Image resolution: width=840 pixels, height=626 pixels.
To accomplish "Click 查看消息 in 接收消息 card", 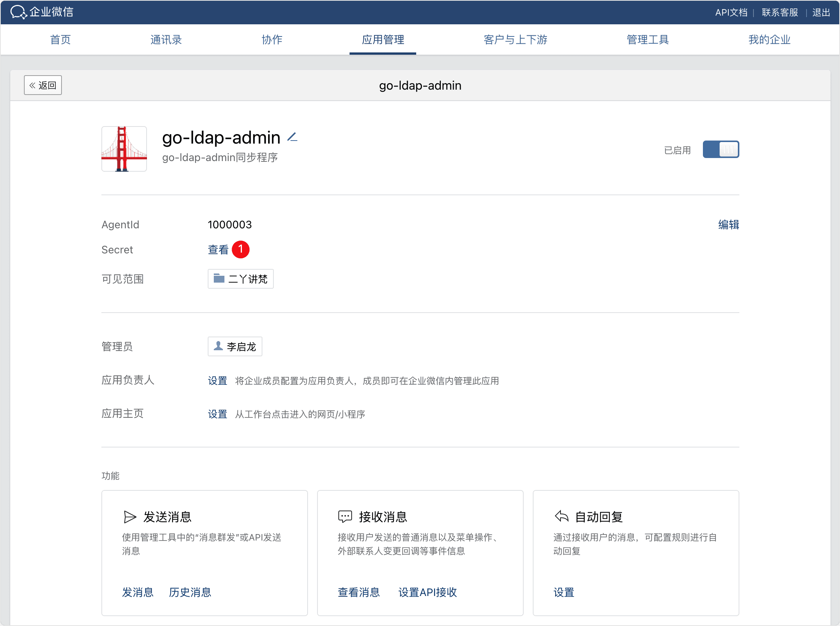I will coord(359,592).
